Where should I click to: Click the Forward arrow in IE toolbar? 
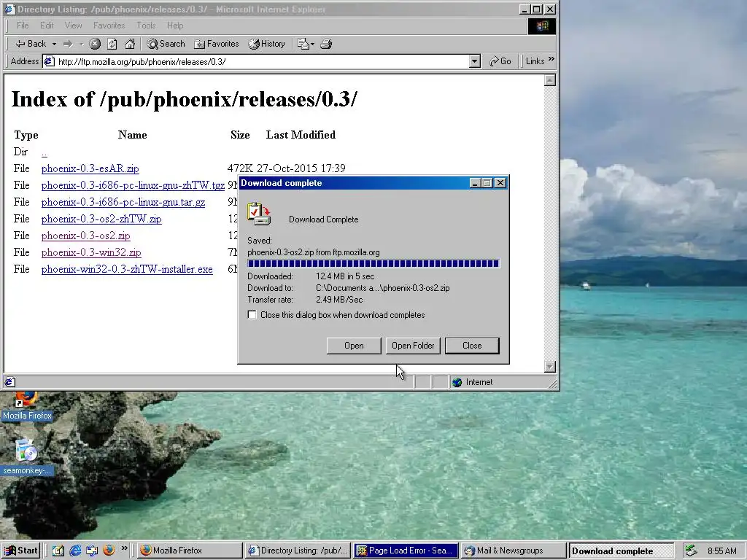pos(68,44)
